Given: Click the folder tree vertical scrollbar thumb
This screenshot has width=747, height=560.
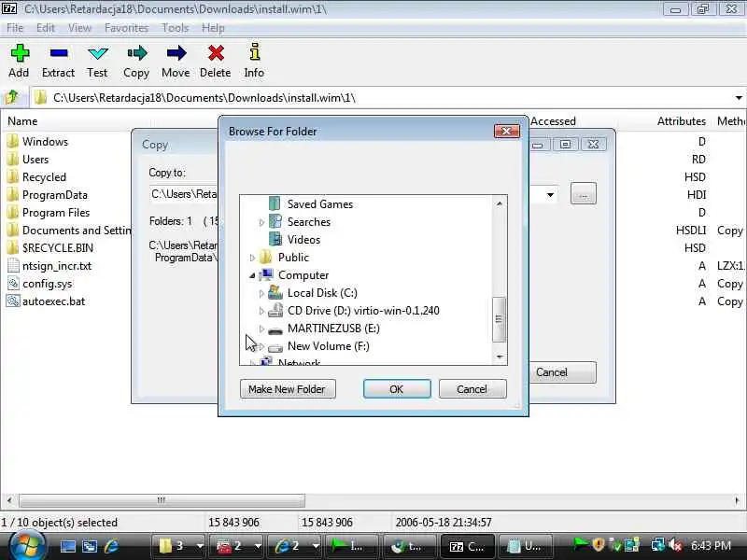Looking at the screenshot, I should [499, 319].
